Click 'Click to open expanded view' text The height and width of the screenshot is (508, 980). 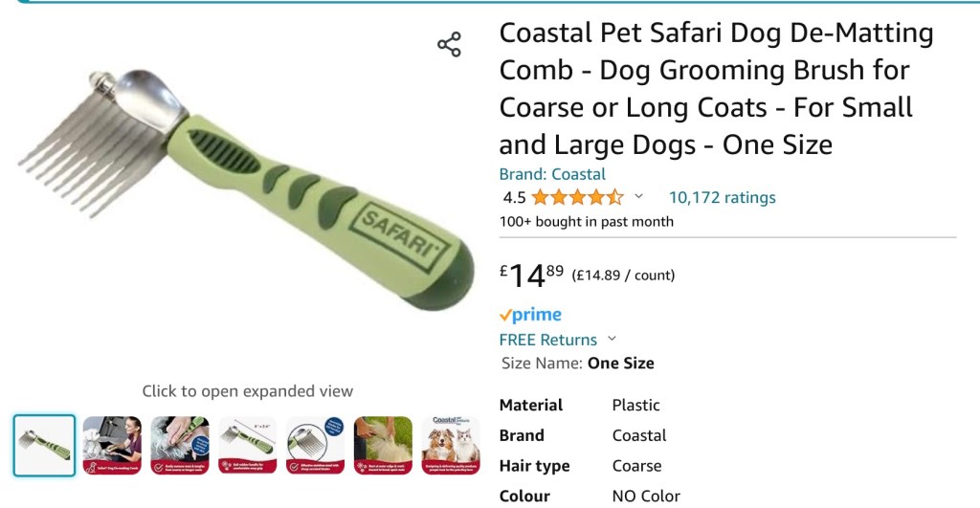[247, 391]
